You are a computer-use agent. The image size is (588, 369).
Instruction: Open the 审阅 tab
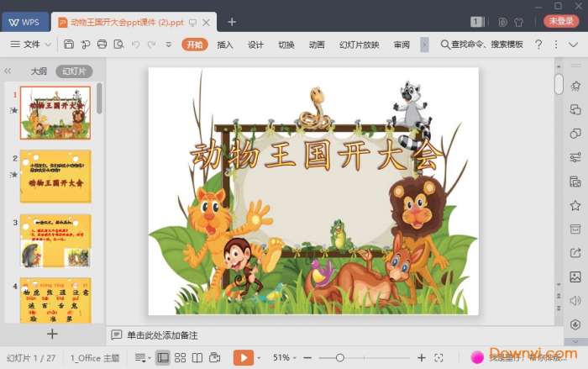402,45
